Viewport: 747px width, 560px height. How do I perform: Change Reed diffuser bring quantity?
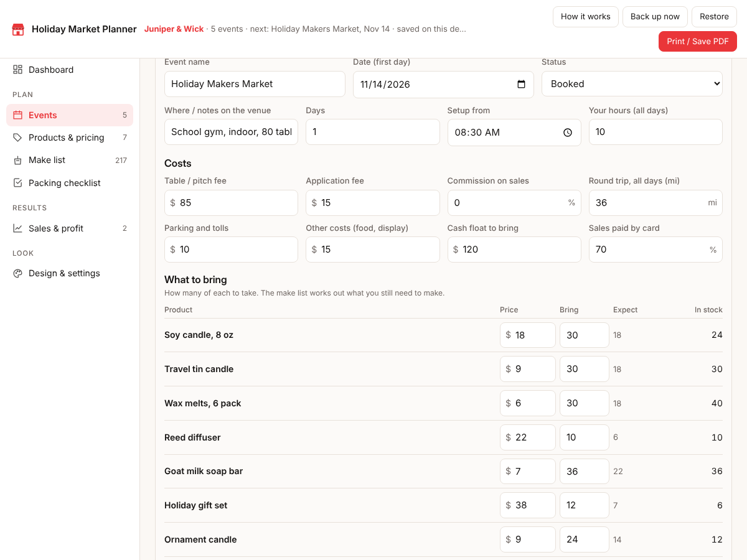click(585, 437)
